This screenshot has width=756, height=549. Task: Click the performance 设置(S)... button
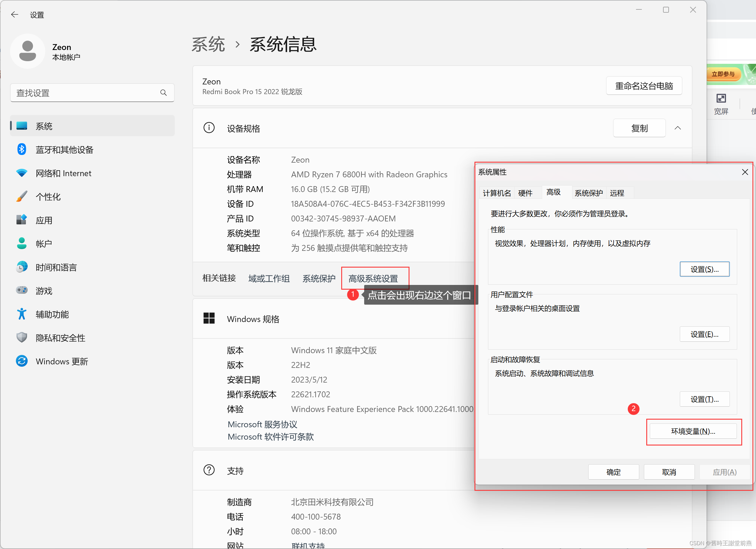[x=704, y=270]
